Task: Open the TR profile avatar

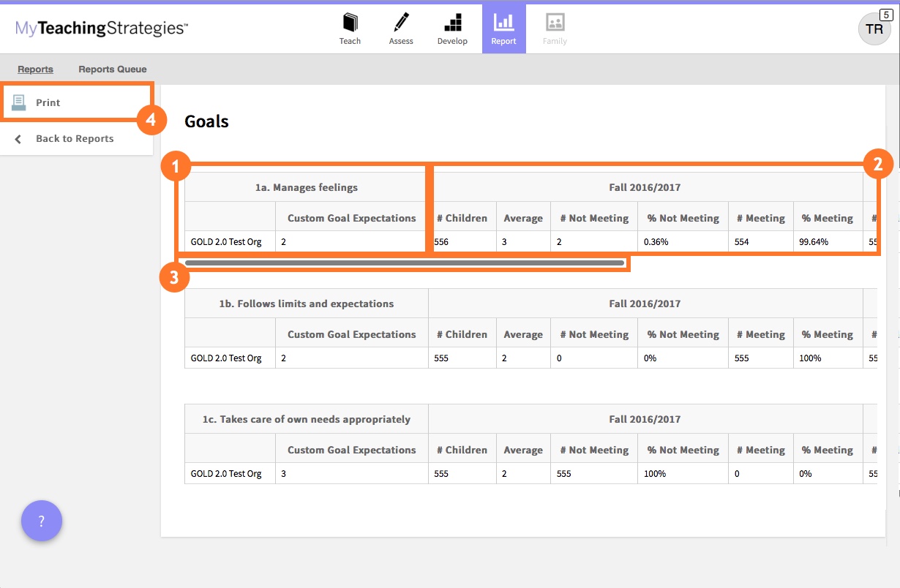Action: (875, 30)
